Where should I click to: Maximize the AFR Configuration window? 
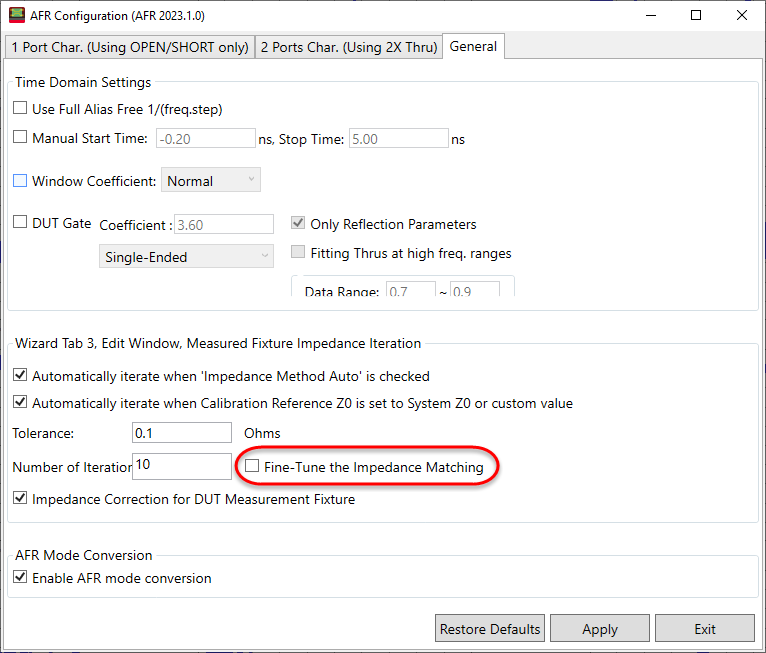point(696,15)
